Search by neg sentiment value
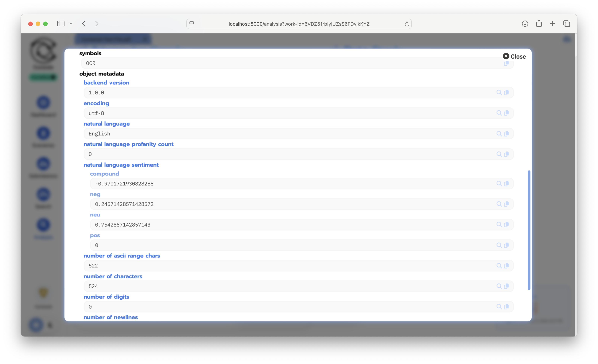The height and width of the screenshot is (364, 598). tap(499, 204)
